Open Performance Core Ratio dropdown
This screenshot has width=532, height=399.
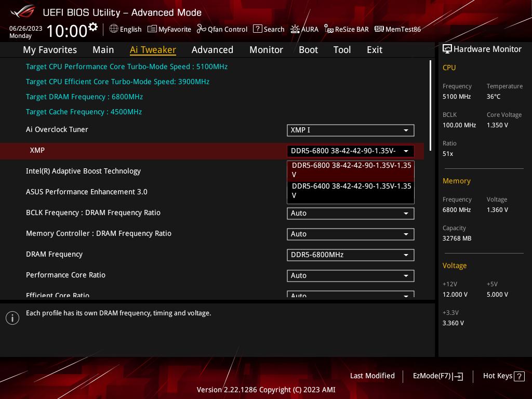click(350, 275)
